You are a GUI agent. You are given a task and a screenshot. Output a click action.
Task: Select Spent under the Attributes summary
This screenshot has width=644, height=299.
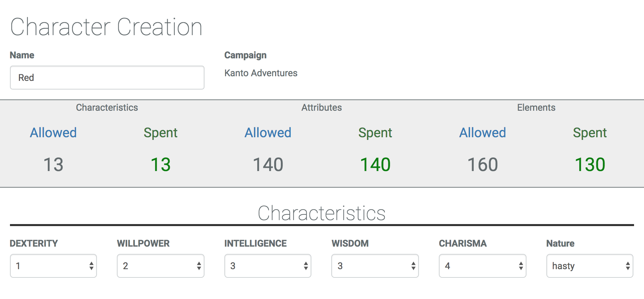375,133
